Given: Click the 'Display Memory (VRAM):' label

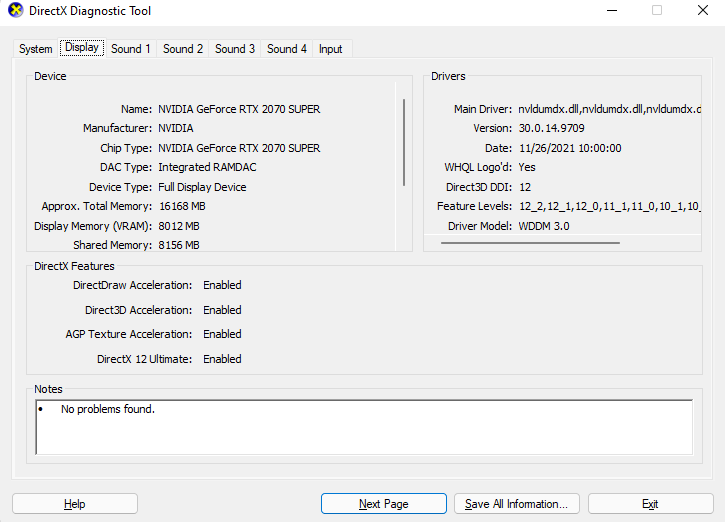Looking at the screenshot, I should coord(93,226).
